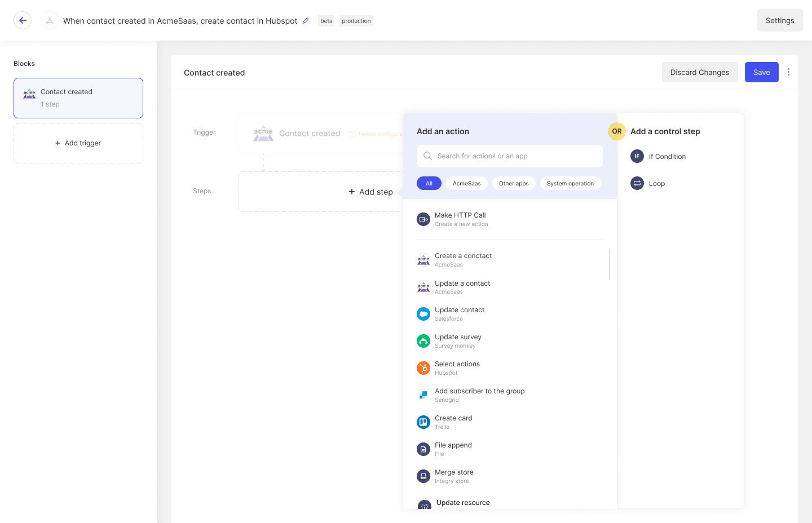Open Settings
The image size is (812, 523).
coord(780,20)
